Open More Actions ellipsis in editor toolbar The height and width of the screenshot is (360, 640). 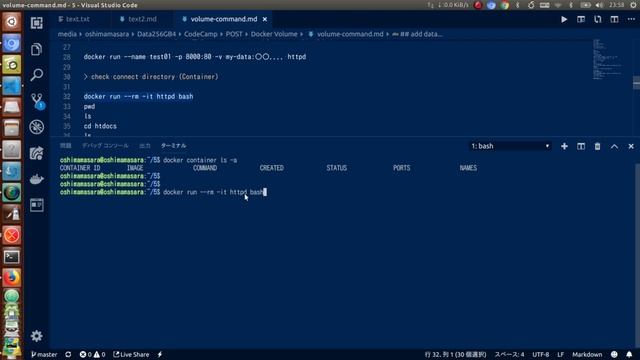pos(631,19)
